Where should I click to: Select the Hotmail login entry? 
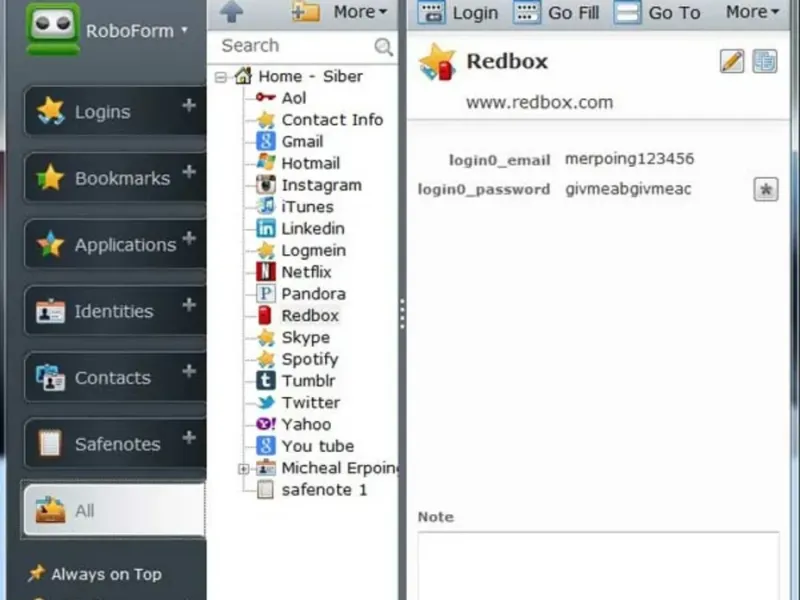tap(298, 163)
